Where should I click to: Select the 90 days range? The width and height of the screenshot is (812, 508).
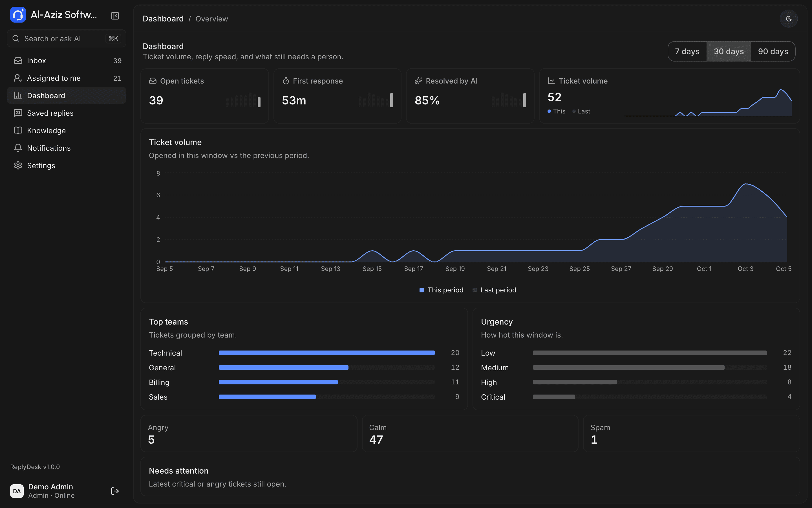click(x=773, y=51)
